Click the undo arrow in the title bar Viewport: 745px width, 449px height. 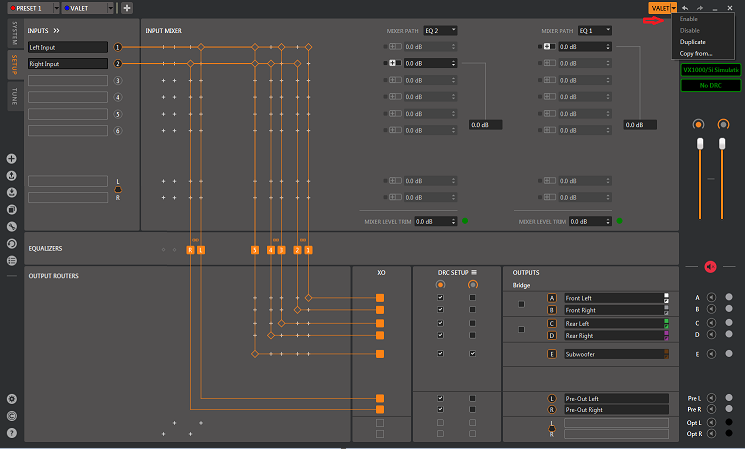click(685, 8)
